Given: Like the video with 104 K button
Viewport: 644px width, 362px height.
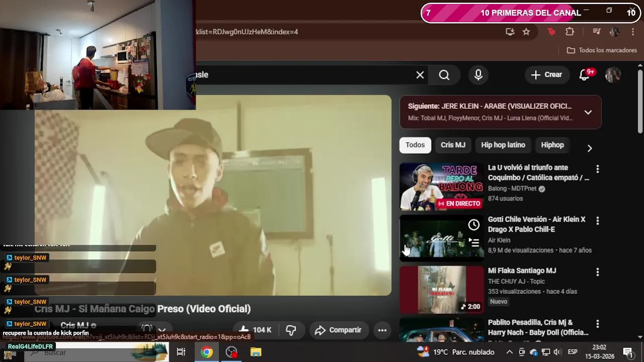Looking at the screenshot, I should coord(255,330).
